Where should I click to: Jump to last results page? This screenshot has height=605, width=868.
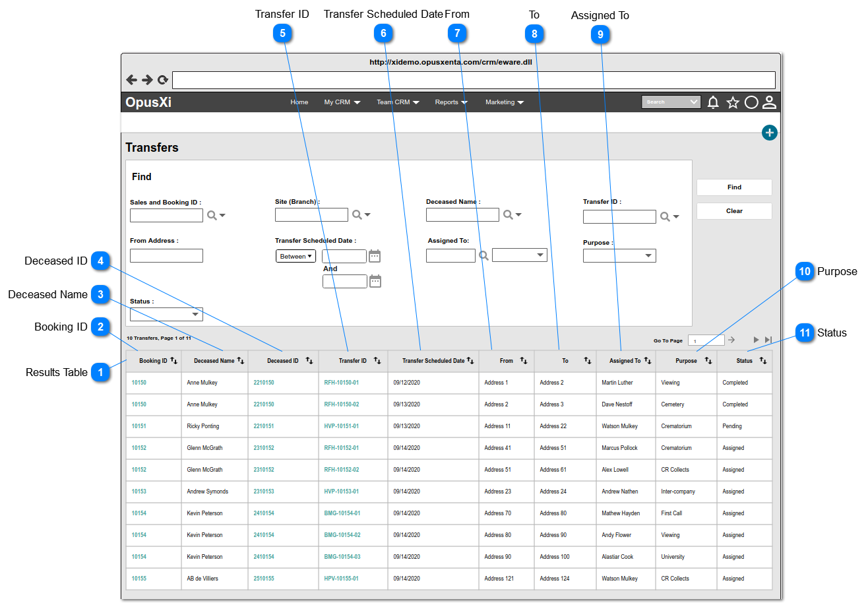pos(768,340)
